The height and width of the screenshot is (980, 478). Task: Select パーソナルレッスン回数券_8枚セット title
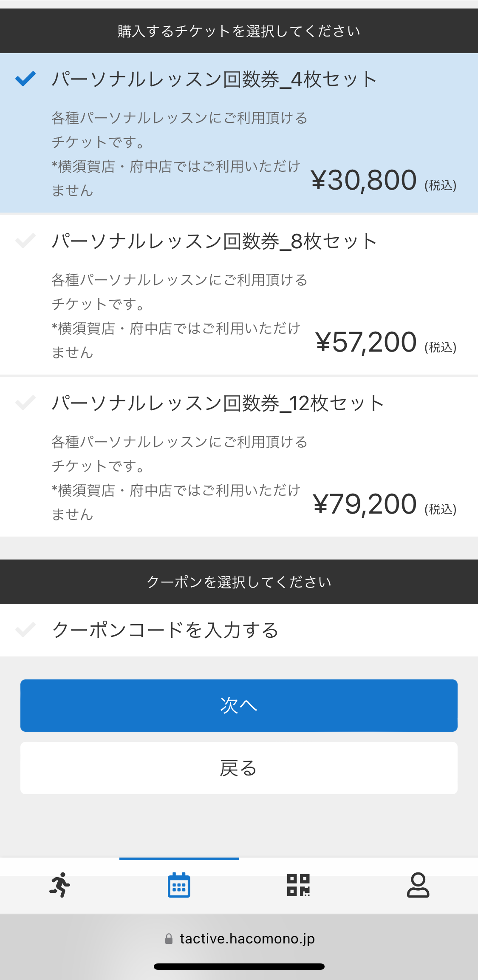pyautogui.click(x=214, y=241)
